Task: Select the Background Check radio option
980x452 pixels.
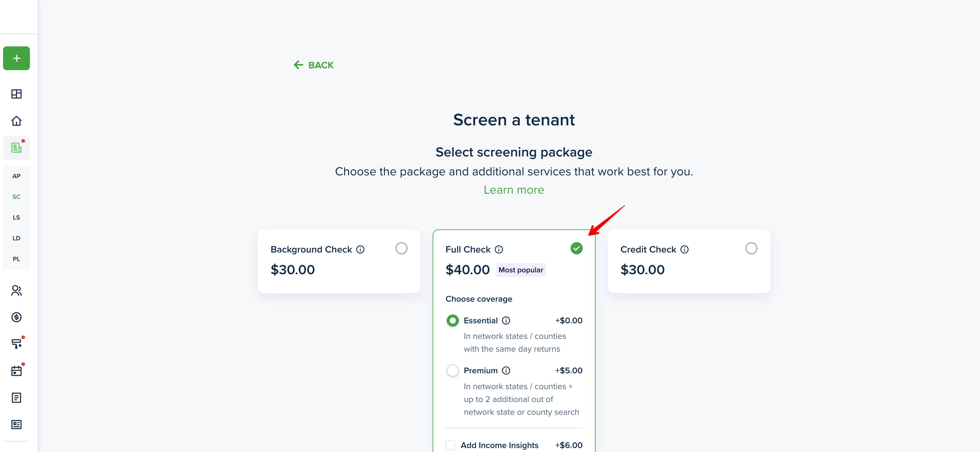Action: (401, 248)
